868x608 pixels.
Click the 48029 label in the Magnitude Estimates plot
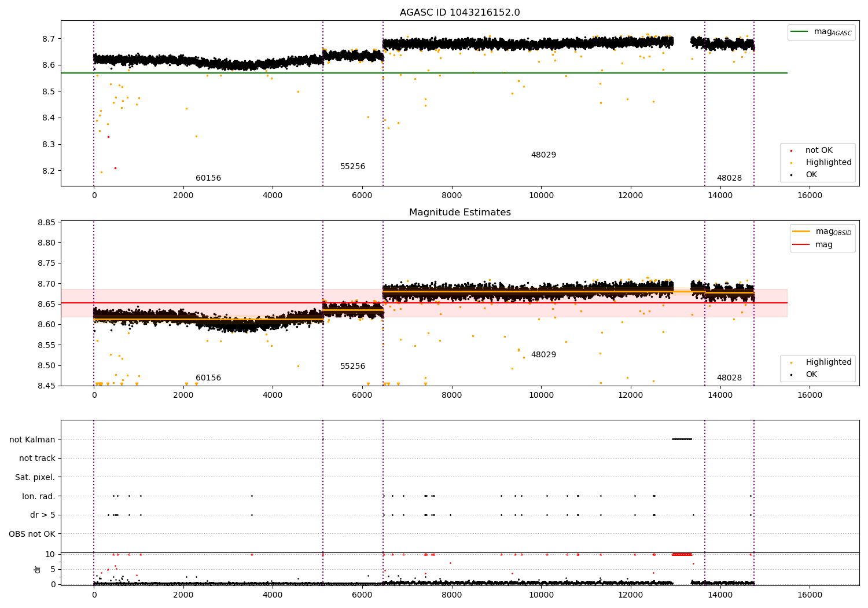click(543, 355)
